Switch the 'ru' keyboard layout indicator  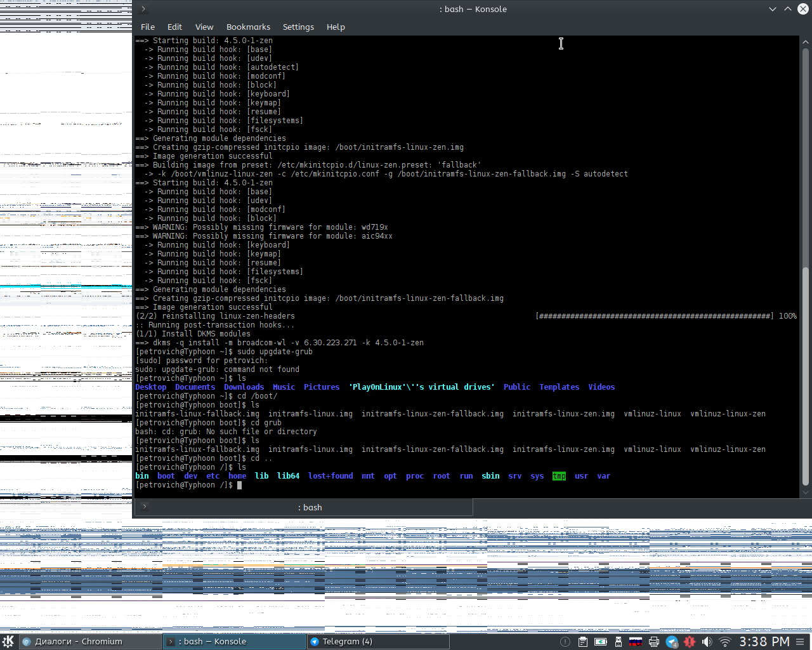click(635, 642)
